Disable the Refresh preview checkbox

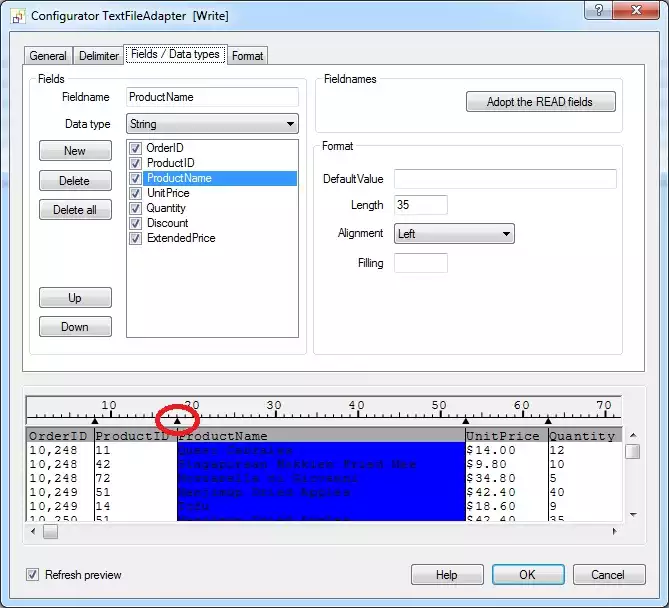[x=33, y=575]
